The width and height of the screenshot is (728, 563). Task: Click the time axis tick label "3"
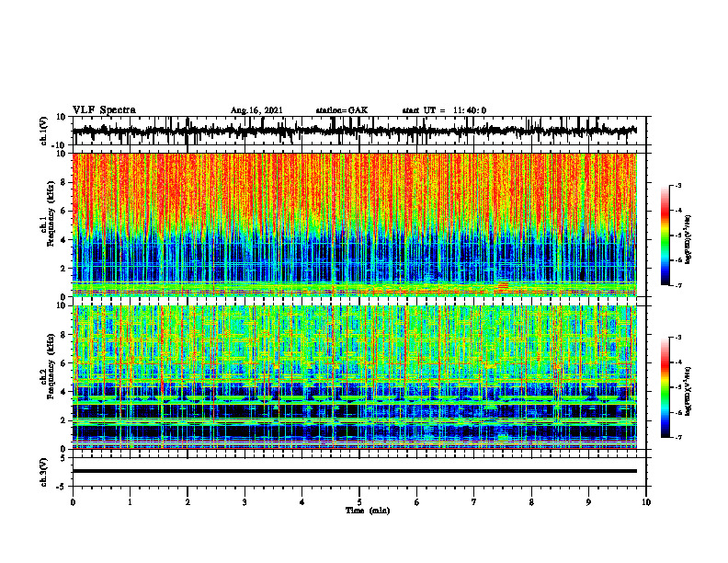pyautogui.click(x=245, y=502)
